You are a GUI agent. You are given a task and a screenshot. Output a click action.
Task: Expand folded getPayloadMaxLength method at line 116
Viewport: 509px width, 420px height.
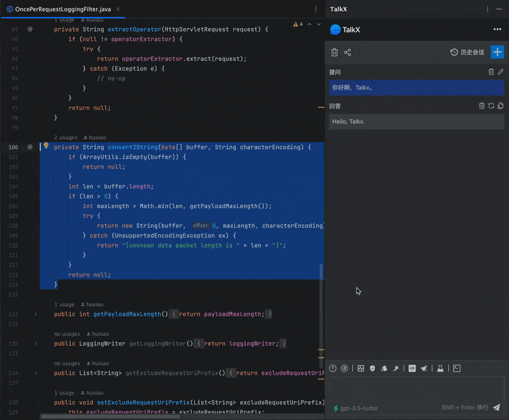click(x=36, y=314)
